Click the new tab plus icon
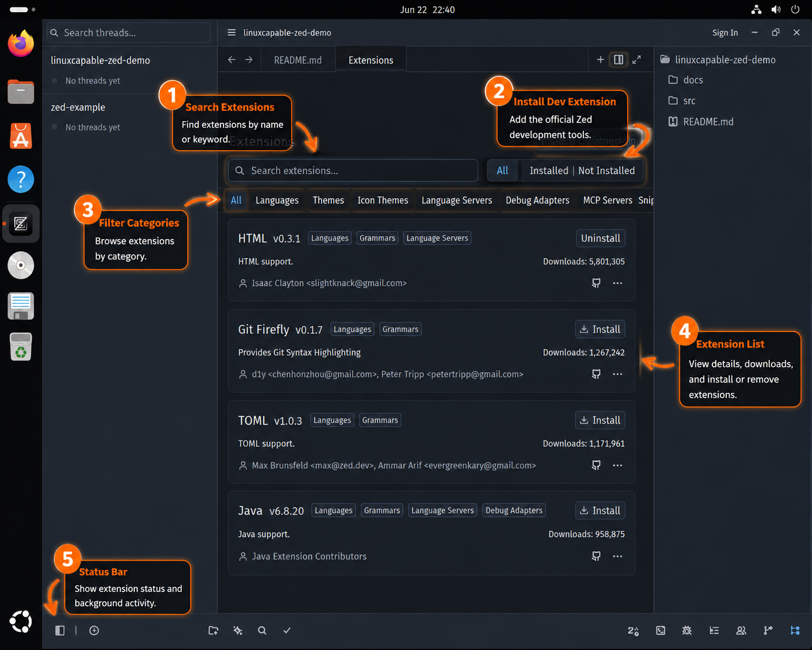 [x=601, y=60]
